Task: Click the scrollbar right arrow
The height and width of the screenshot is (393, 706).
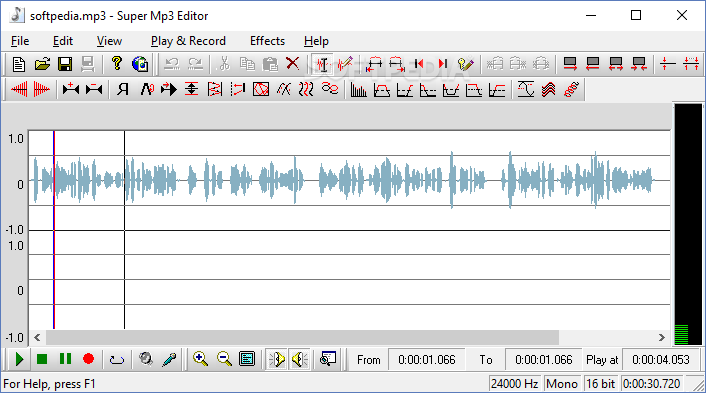Action: (661, 337)
